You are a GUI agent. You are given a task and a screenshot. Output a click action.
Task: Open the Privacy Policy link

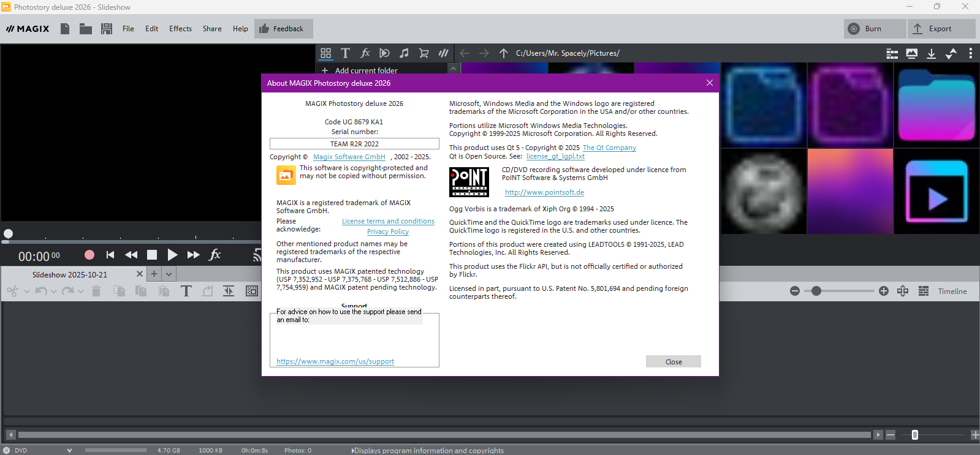click(388, 231)
